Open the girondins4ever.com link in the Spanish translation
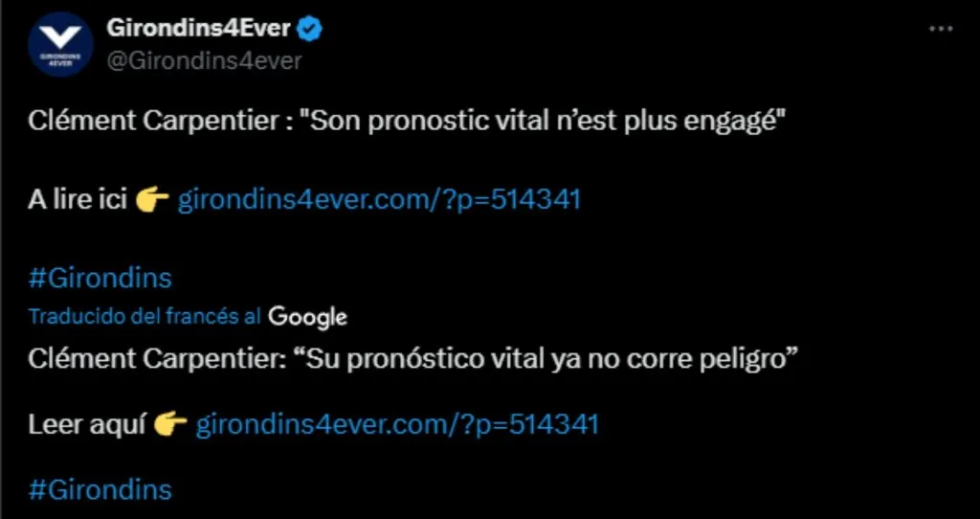Viewport: 980px width, 519px height. click(397, 424)
